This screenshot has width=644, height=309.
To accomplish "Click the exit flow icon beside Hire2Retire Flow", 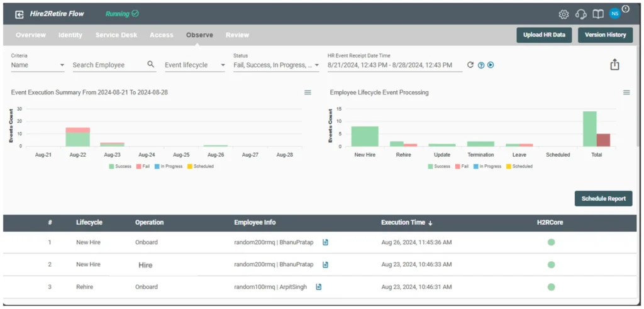I will (x=19, y=14).
